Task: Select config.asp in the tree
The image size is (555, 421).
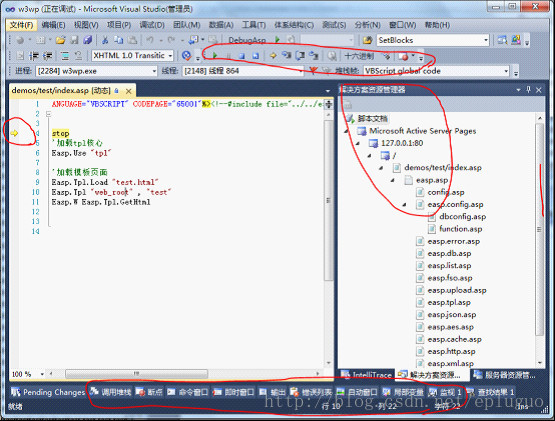Action: (446, 192)
